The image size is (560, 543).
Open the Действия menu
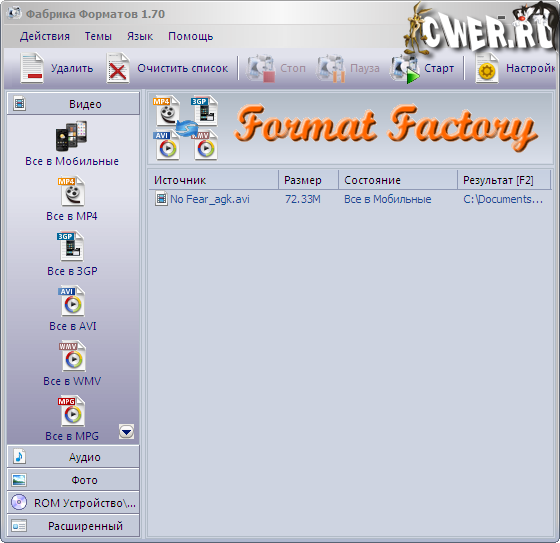(45, 36)
